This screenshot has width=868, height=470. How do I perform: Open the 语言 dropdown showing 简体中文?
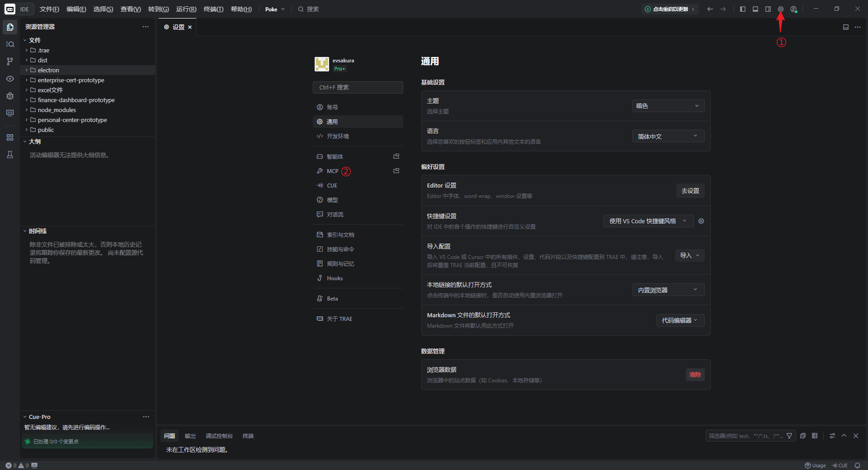point(668,136)
